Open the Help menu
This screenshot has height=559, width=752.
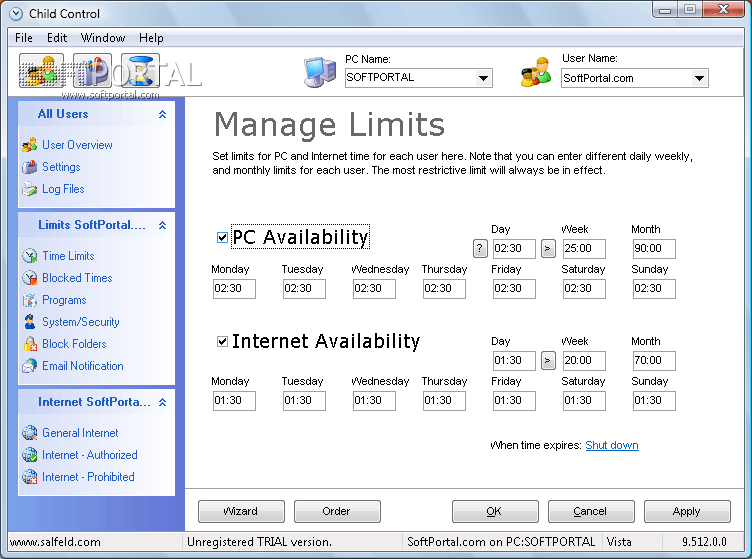[x=151, y=38]
